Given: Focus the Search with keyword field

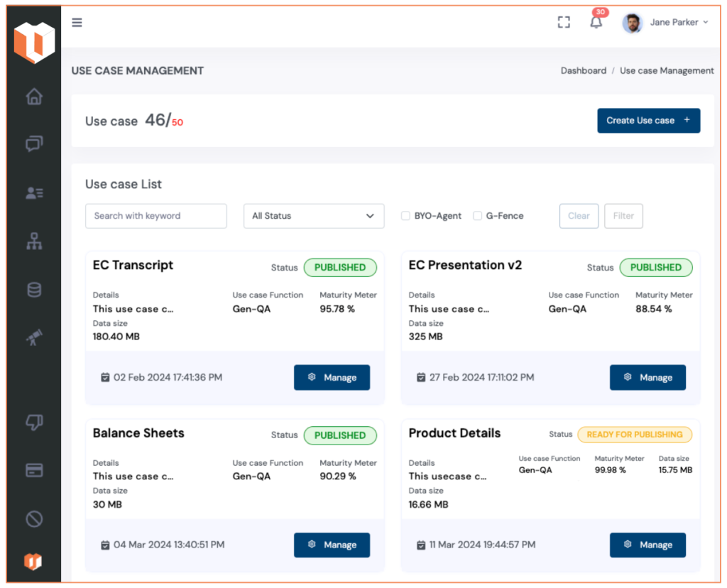Looking at the screenshot, I should (x=155, y=216).
